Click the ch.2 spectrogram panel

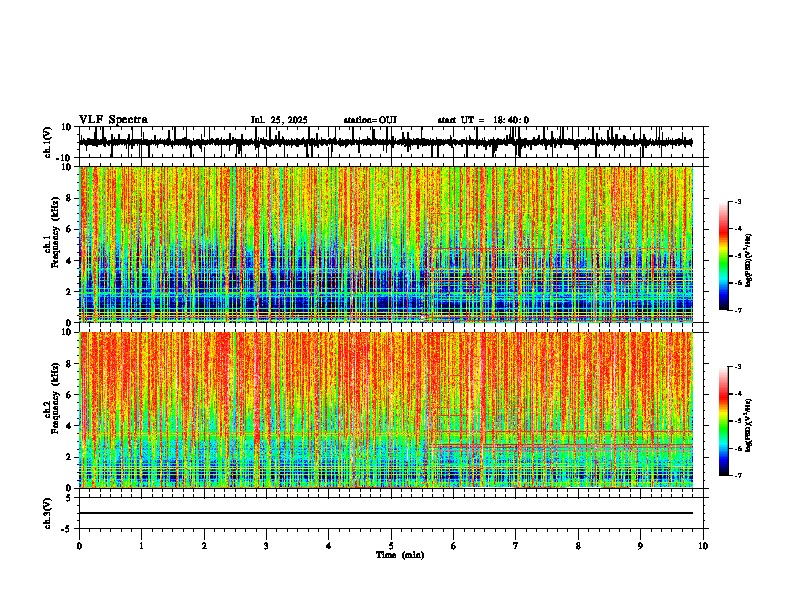click(386, 410)
